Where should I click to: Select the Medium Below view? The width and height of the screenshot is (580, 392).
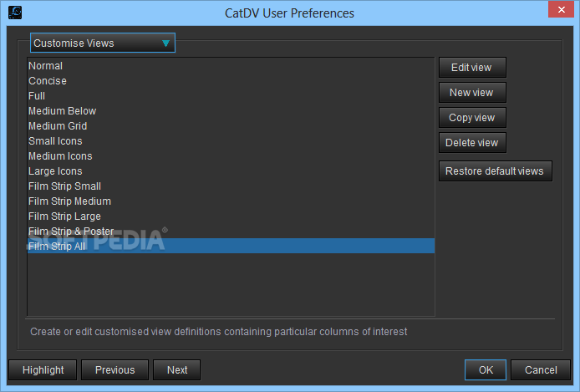click(x=231, y=111)
